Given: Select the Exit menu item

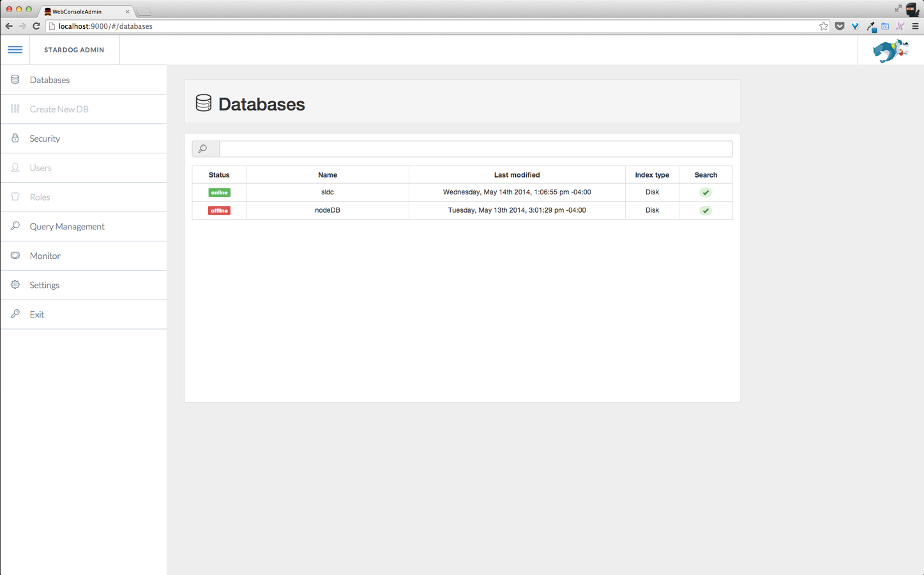Looking at the screenshot, I should [84, 315].
